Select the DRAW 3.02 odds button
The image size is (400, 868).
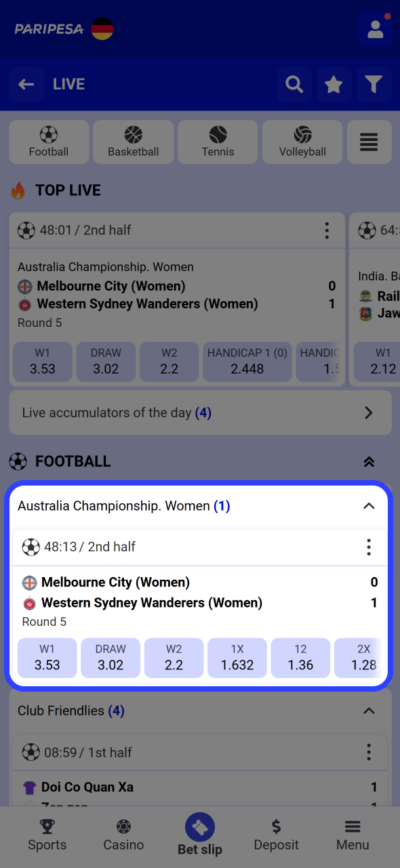tap(110, 657)
